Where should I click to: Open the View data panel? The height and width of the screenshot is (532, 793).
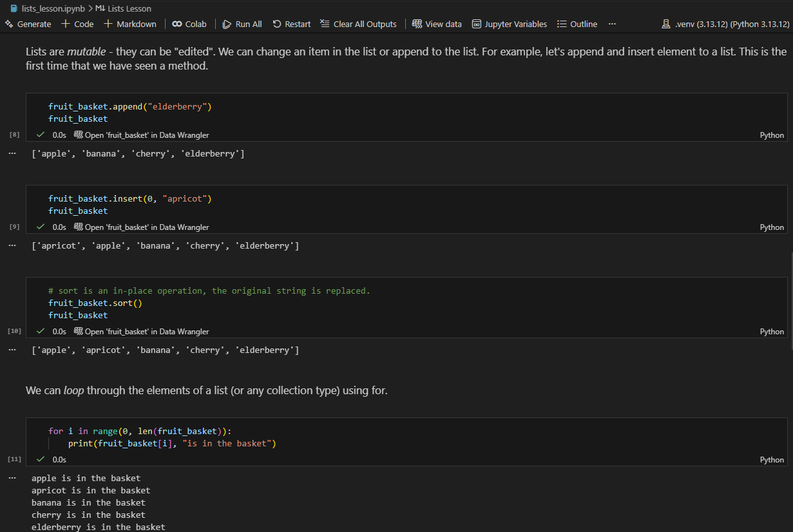(x=437, y=24)
